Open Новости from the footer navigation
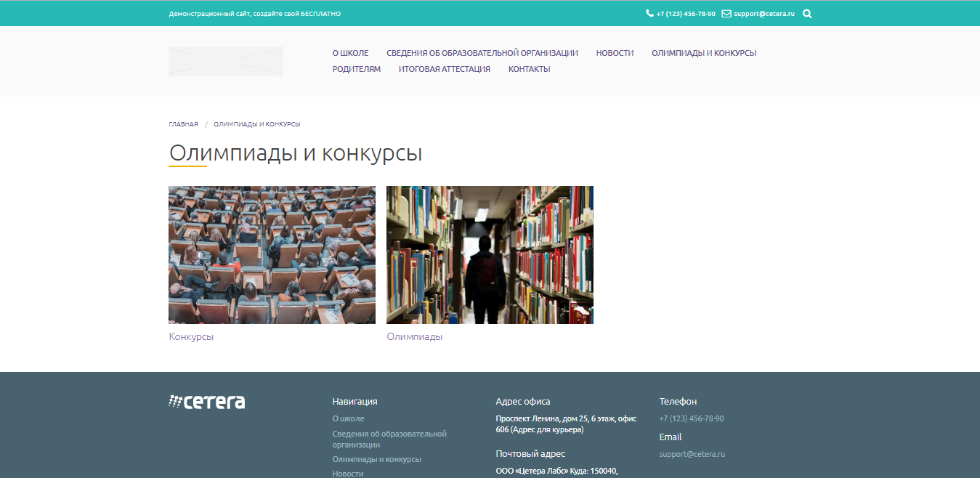This screenshot has width=980, height=478. pos(348,473)
